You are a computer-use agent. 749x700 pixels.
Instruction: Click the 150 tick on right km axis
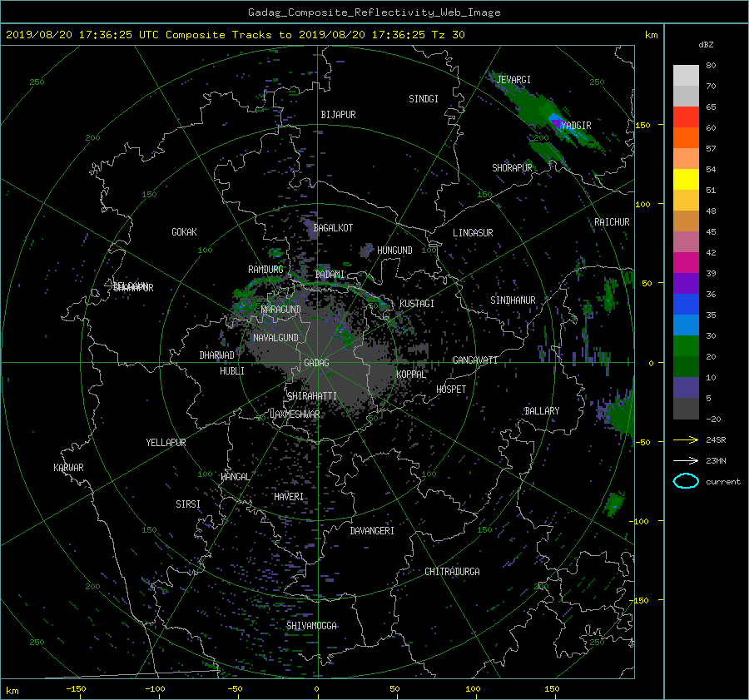(642, 125)
